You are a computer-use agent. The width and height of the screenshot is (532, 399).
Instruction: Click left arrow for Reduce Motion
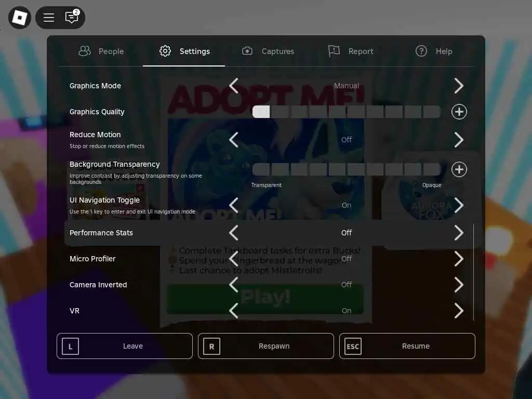click(234, 140)
